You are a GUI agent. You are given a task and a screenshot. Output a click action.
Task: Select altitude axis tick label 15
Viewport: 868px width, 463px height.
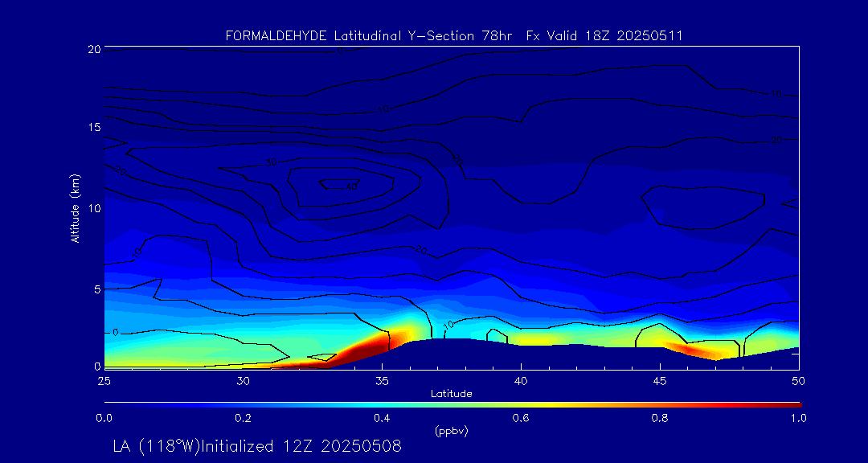pos(94,127)
